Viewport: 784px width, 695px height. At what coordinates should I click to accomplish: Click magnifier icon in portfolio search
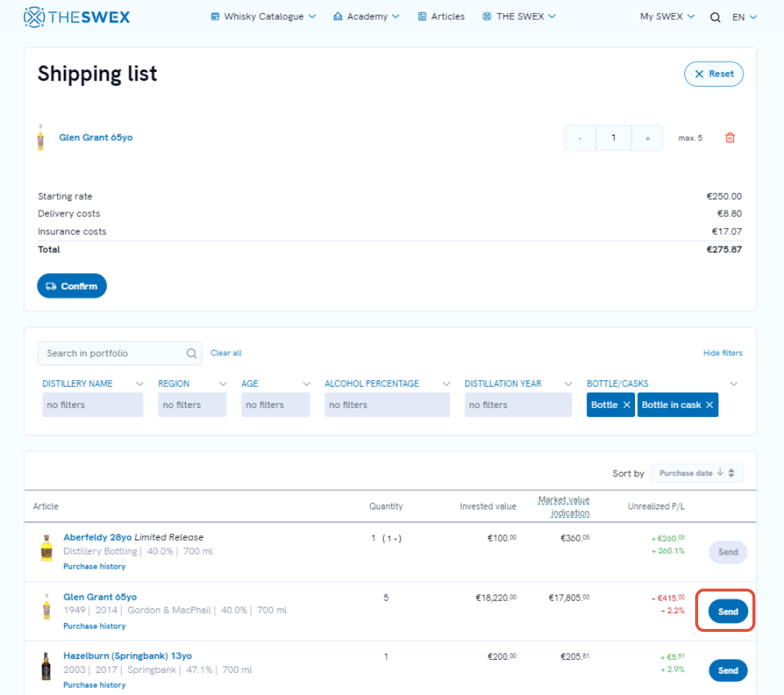coord(192,354)
